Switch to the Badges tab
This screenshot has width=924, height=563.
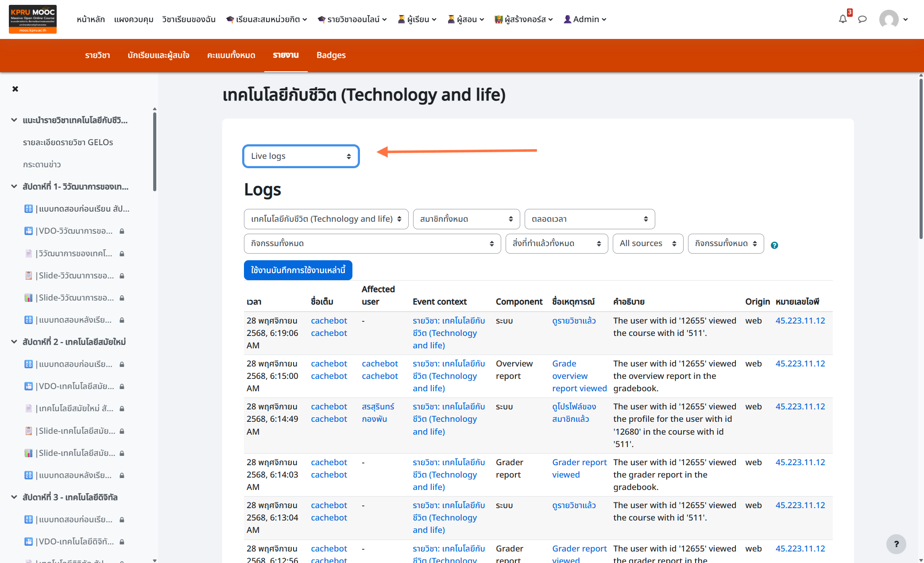click(x=331, y=55)
